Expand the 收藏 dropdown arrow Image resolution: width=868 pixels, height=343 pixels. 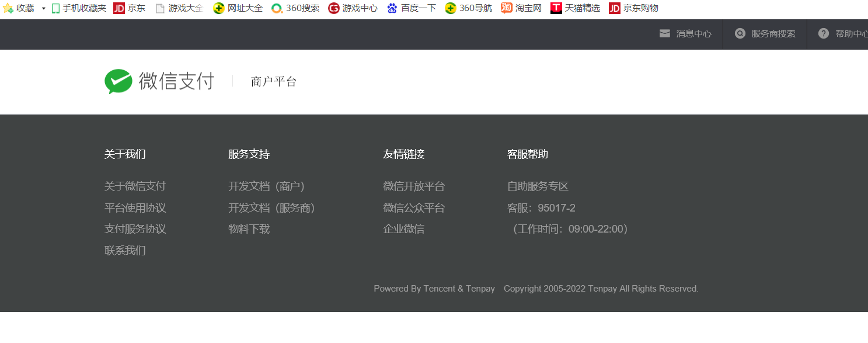pyautogui.click(x=44, y=9)
